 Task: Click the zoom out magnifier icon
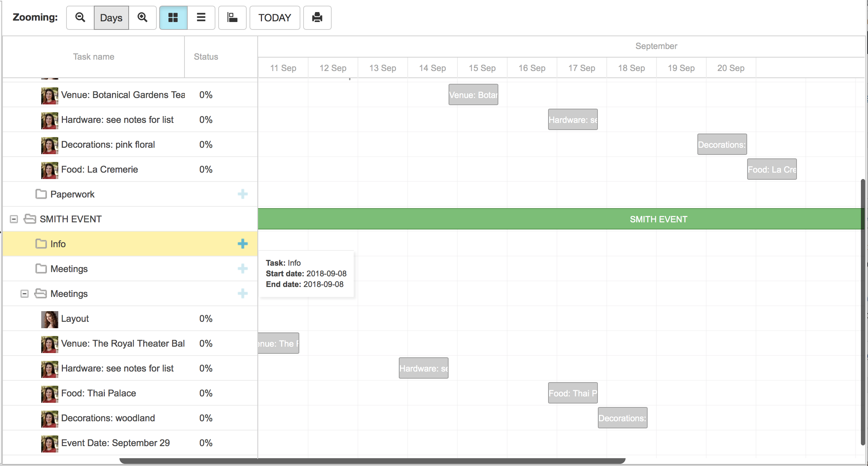[80, 17]
